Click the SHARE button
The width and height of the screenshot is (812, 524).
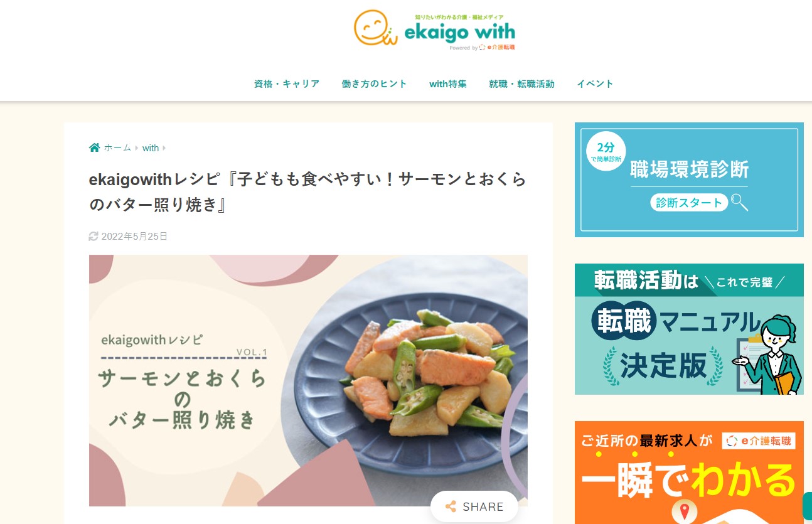point(474,506)
